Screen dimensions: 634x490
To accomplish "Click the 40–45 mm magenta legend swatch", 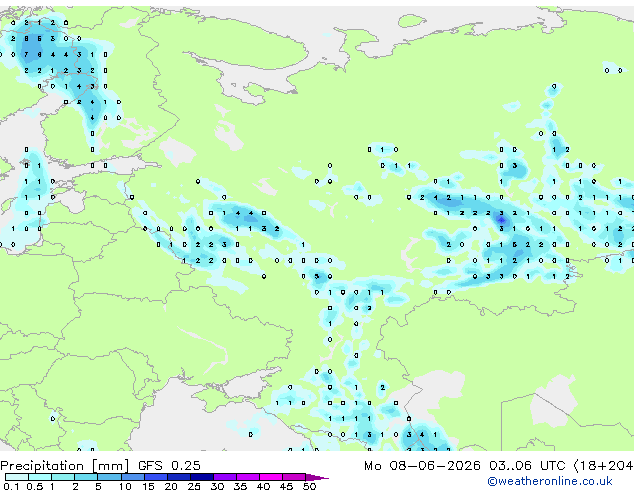I will (271, 477).
